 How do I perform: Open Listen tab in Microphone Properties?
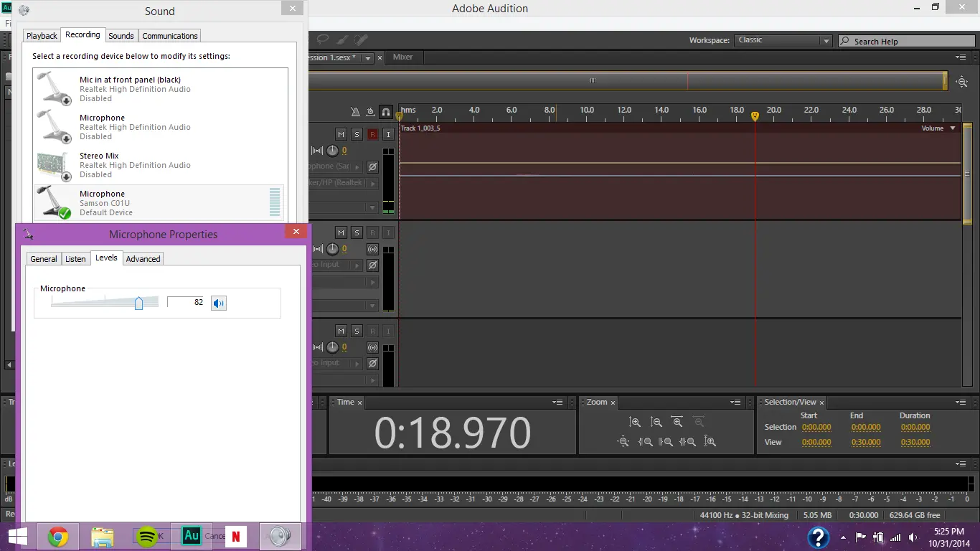(x=75, y=259)
